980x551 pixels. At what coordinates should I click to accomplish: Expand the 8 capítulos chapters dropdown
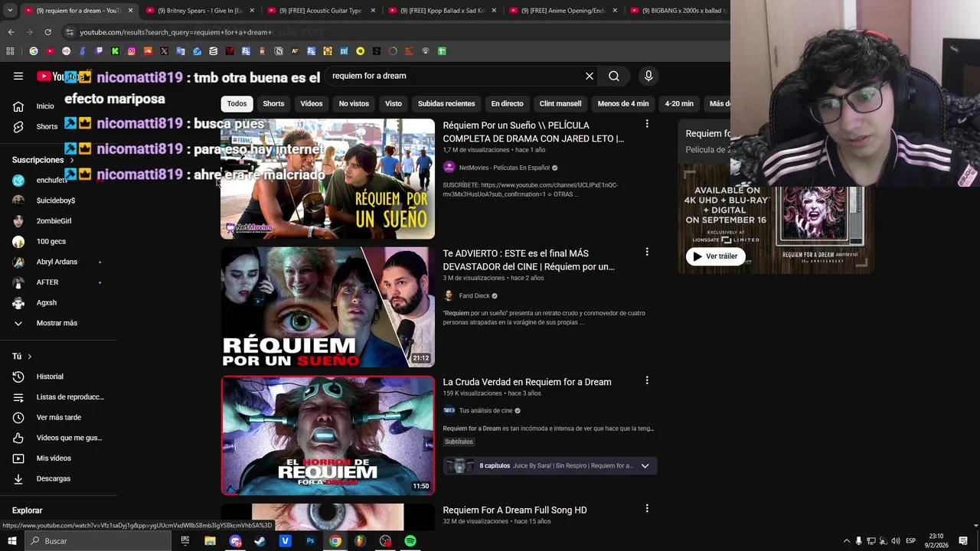click(645, 466)
